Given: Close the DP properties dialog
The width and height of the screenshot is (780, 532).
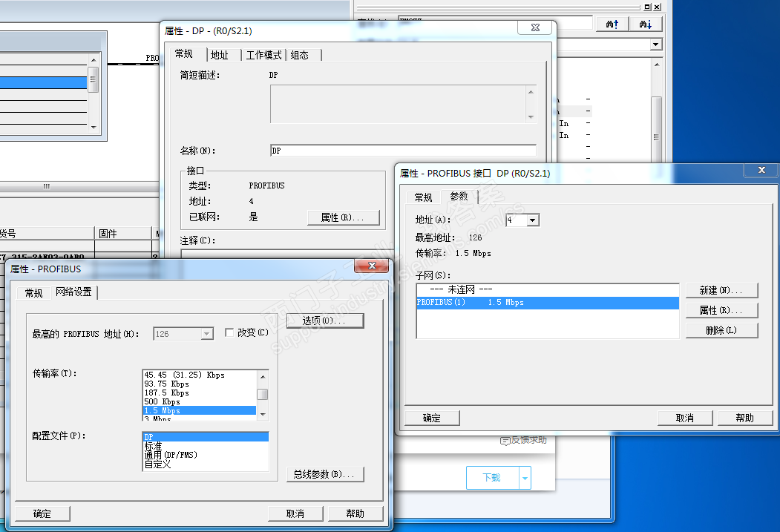Looking at the screenshot, I should pos(535,28).
